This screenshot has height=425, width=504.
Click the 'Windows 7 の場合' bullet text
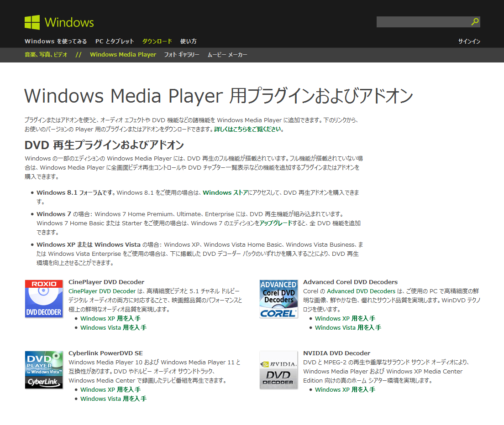64,214
